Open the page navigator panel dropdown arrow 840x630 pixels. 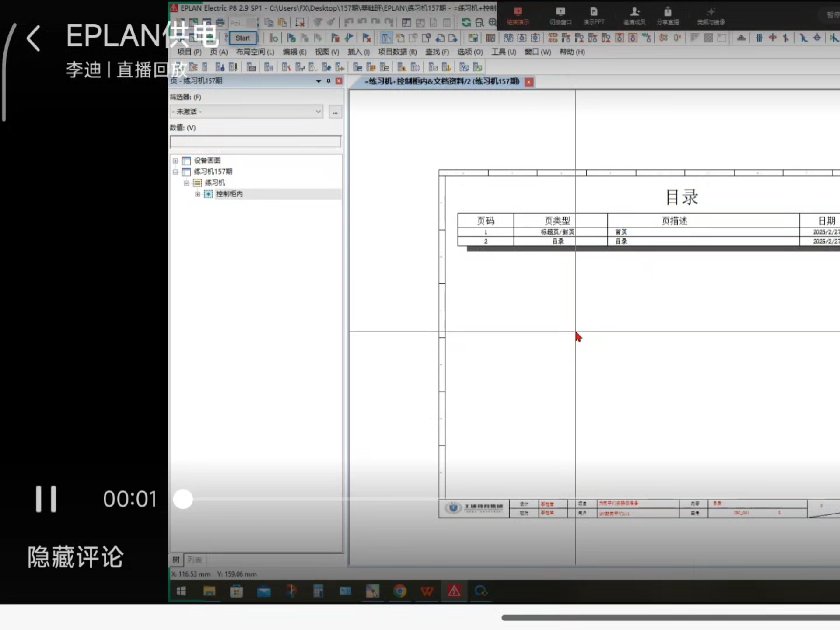(x=318, y=81)
